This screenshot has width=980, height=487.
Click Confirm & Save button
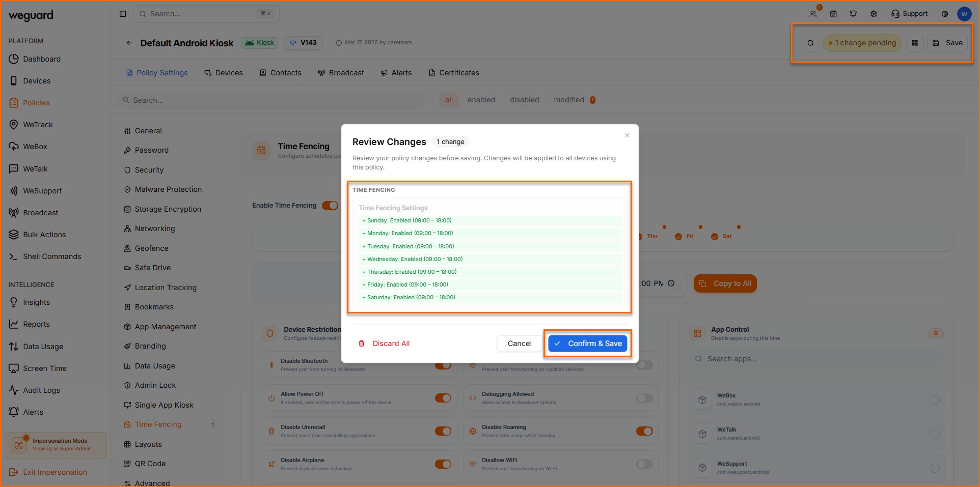pos(588,343)
